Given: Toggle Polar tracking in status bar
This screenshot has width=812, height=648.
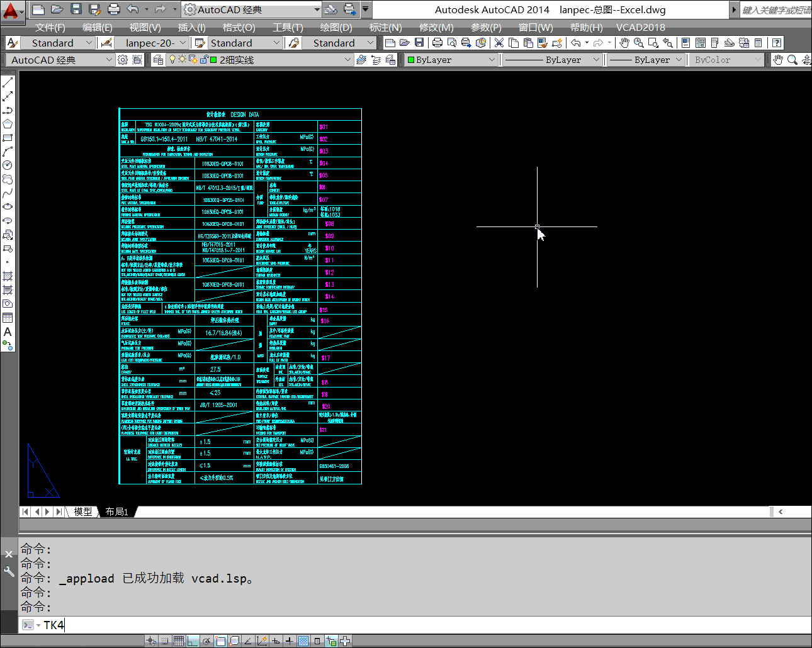Looking at the screenshot, I should pyautogui.click(x=206, y=641).
